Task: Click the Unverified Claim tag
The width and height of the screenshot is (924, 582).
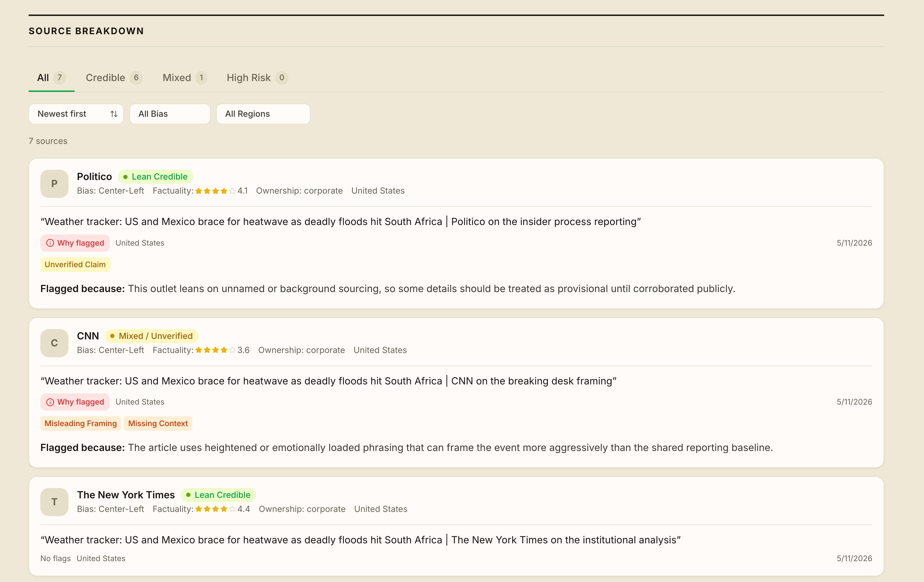Action: pos(75,265)
